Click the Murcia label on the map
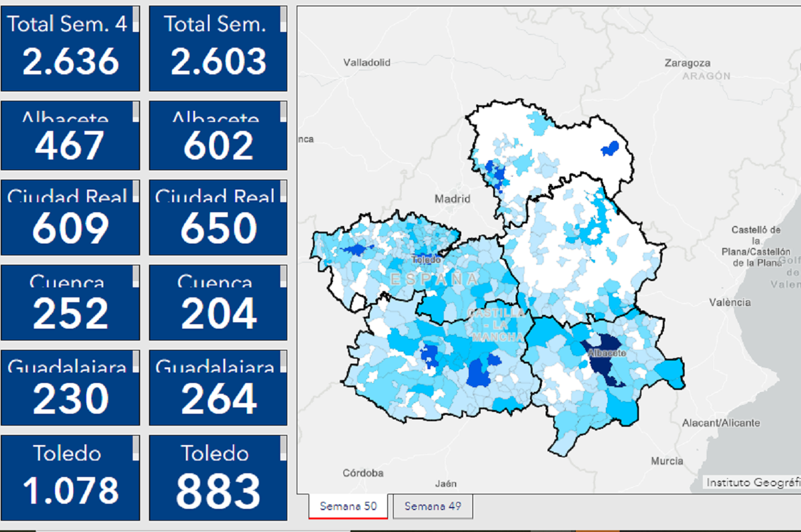 (667, 461)
